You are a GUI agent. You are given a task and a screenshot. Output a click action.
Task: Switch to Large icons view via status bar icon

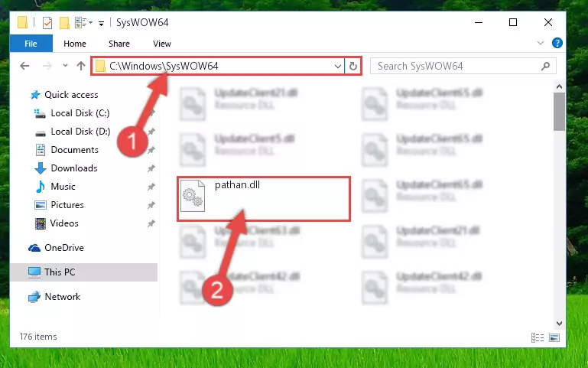(x=554, y=337)
